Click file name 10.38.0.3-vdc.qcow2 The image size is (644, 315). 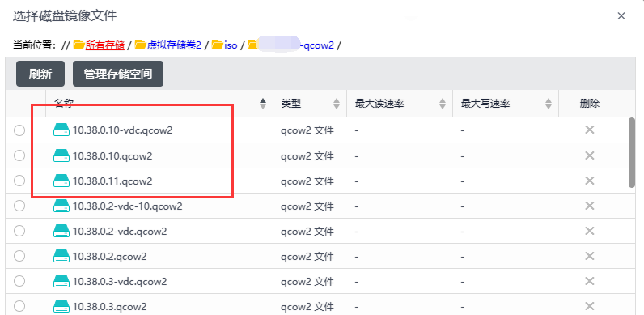(x=120, y=281)
